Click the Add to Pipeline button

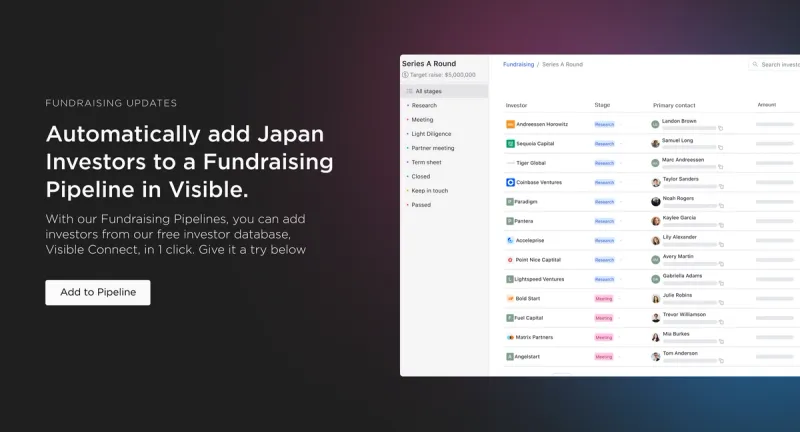(98, 292)
